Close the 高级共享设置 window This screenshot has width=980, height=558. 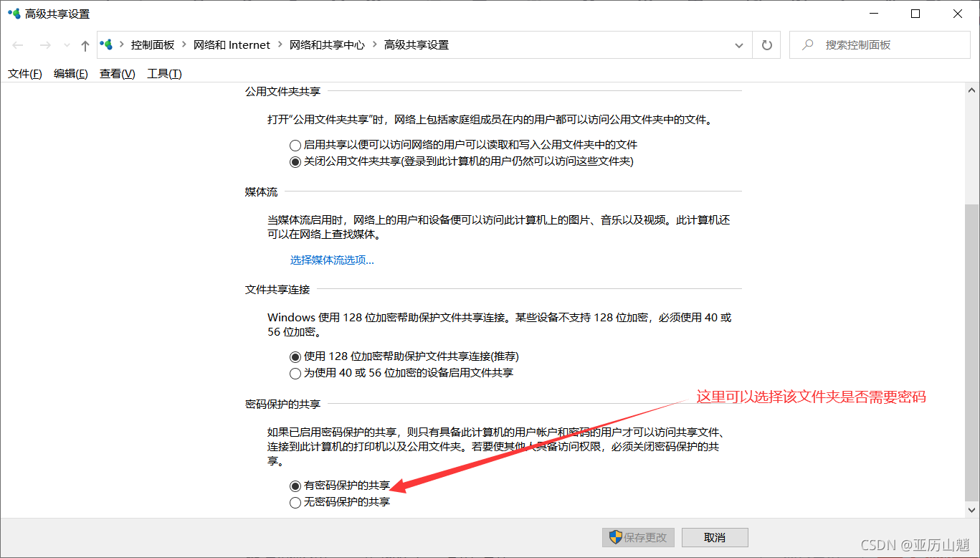[958, 14]
